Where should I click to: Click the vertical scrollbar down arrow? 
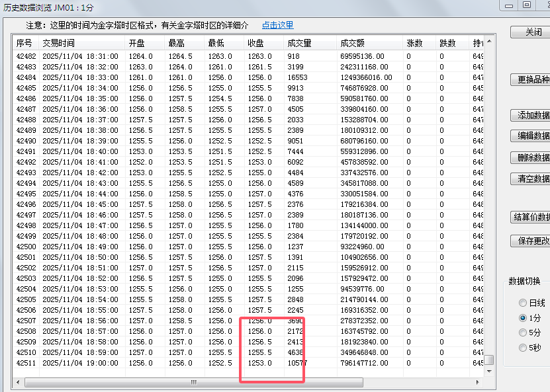(x=490, y=372)
